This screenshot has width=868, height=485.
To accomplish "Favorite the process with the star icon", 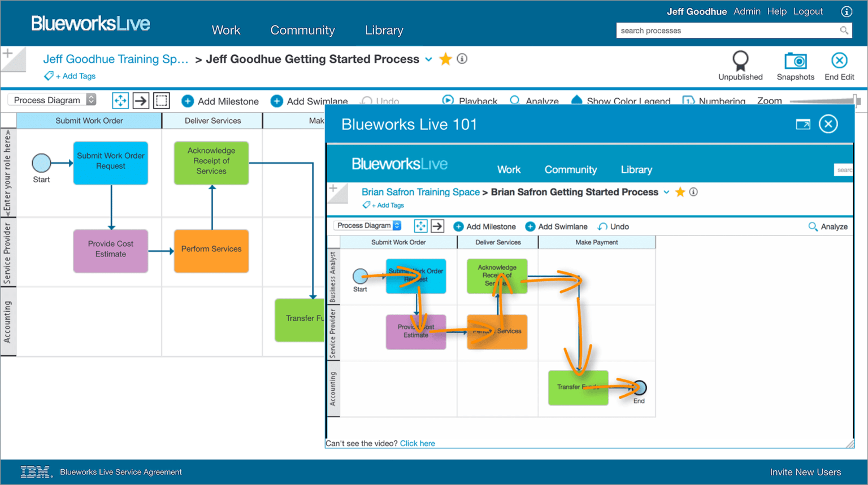I will pyautogui.click(x=445, y=59).
